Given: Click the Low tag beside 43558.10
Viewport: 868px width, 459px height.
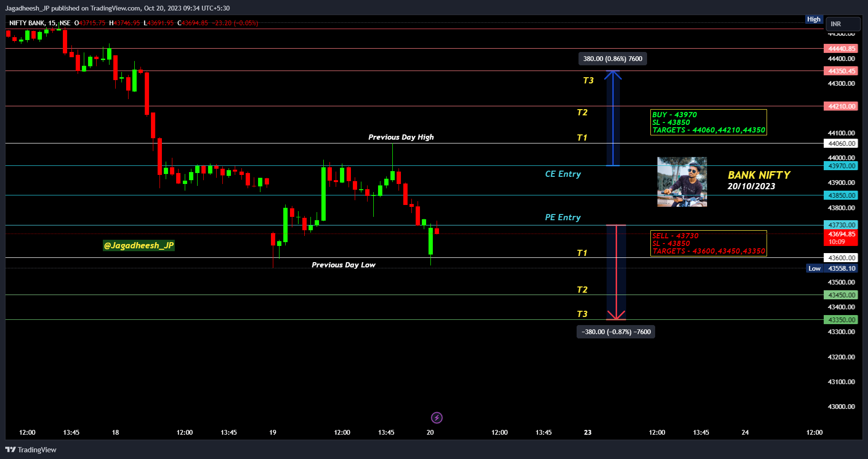Looking at the screenshot, I should [x=814, y=268].
